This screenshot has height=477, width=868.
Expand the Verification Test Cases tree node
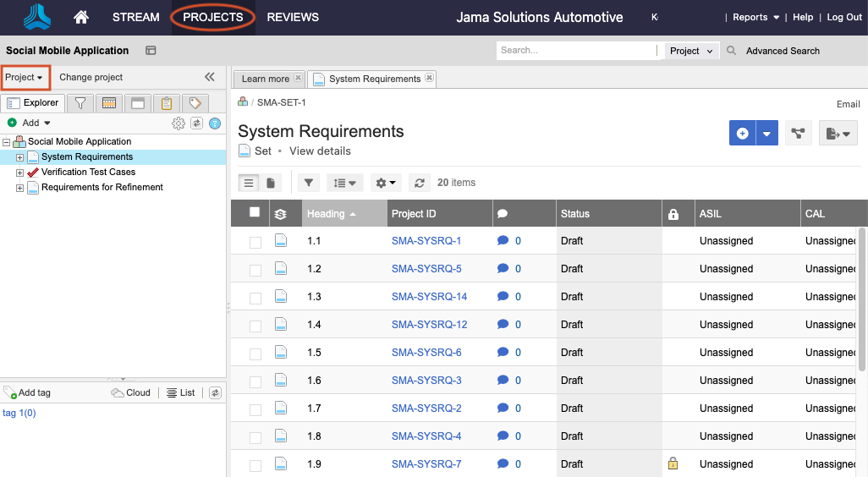(20, 173)
